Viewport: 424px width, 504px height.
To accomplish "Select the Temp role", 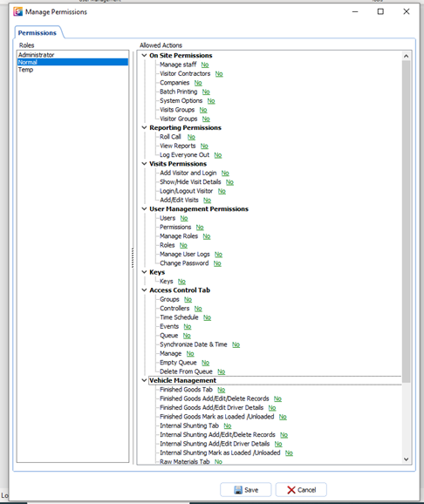I will [72, 70].
